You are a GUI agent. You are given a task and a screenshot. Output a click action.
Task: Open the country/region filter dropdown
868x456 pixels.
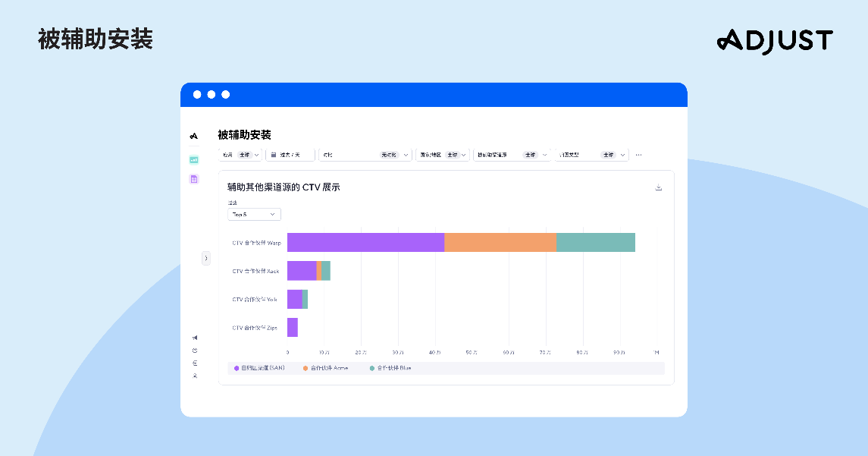(442, 155)
